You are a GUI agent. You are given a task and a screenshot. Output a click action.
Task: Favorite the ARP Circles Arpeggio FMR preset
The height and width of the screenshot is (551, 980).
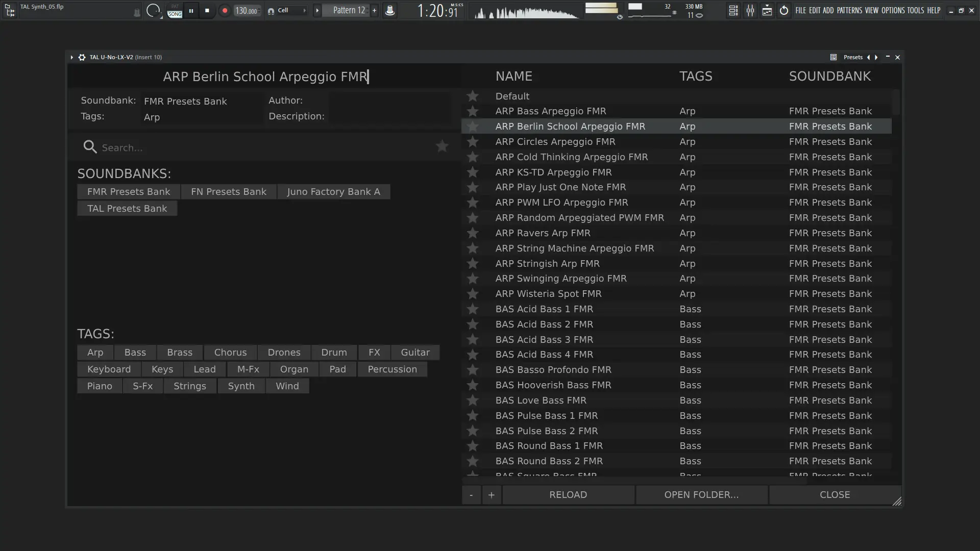pyautogui.click(x=473, y=141)
